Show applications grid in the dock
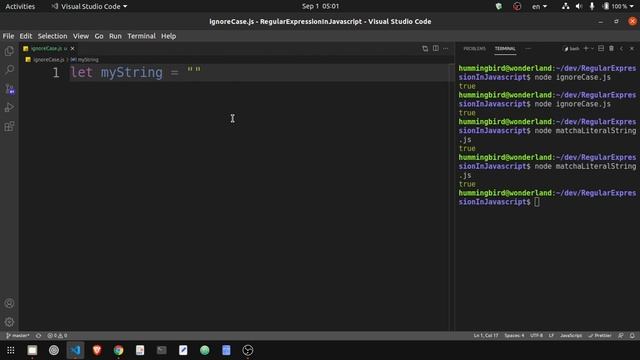Screen dimensions: 640x360 coord(11,350)
